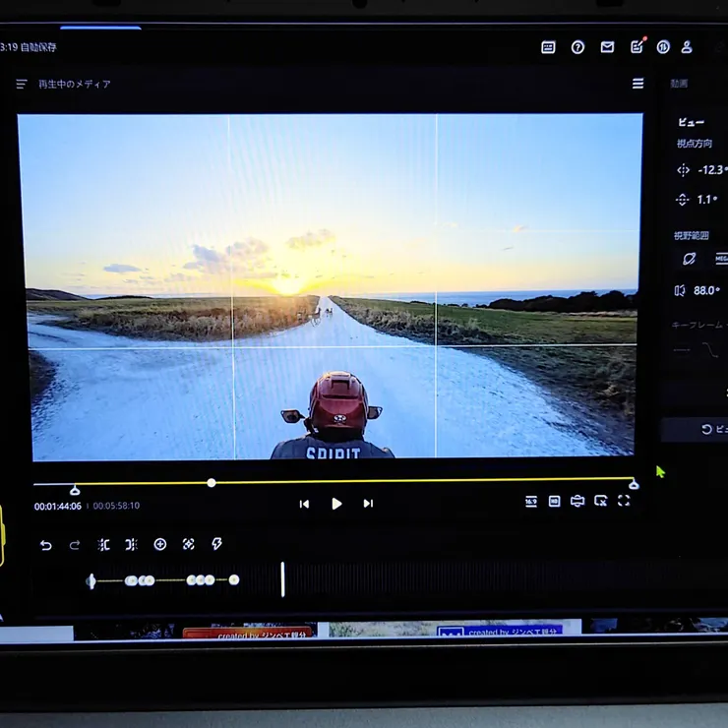Click the white timeline playhead bar
Screen dimensions: 728x728
tap(282, 579)
